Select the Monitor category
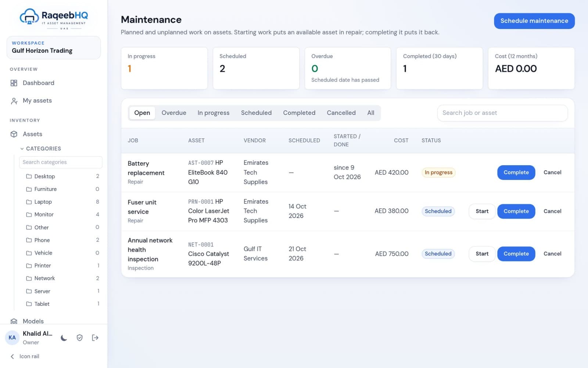This screenshot has height=368, width=588. coord(62,215)
